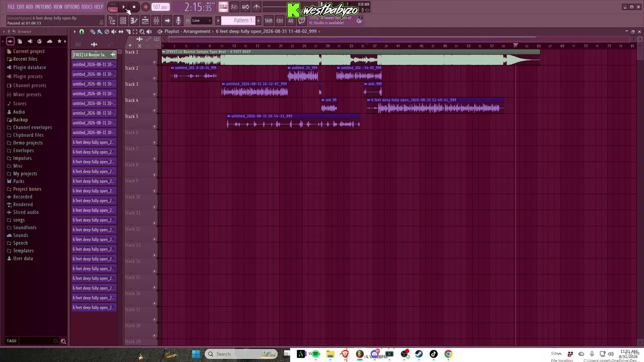Select the playlist Draw pencil tool
The image size is (644, 362).
pyautogui.click(x=93, y=31)
